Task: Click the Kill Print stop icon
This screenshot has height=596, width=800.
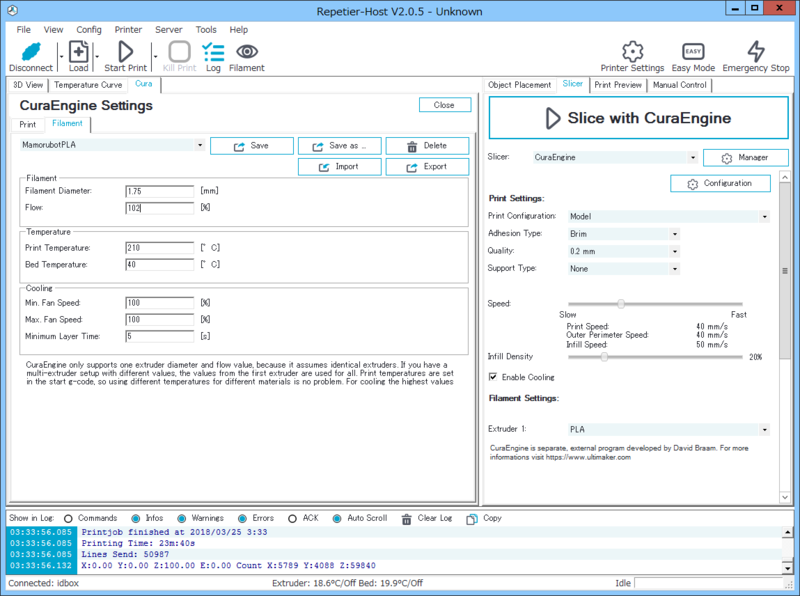Action: [180, 52]
